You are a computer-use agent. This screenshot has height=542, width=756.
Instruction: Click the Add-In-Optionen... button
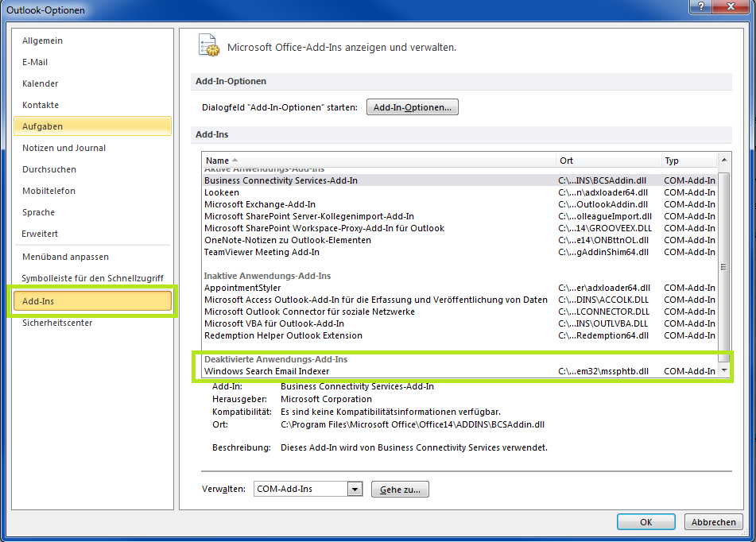[413, 107]
